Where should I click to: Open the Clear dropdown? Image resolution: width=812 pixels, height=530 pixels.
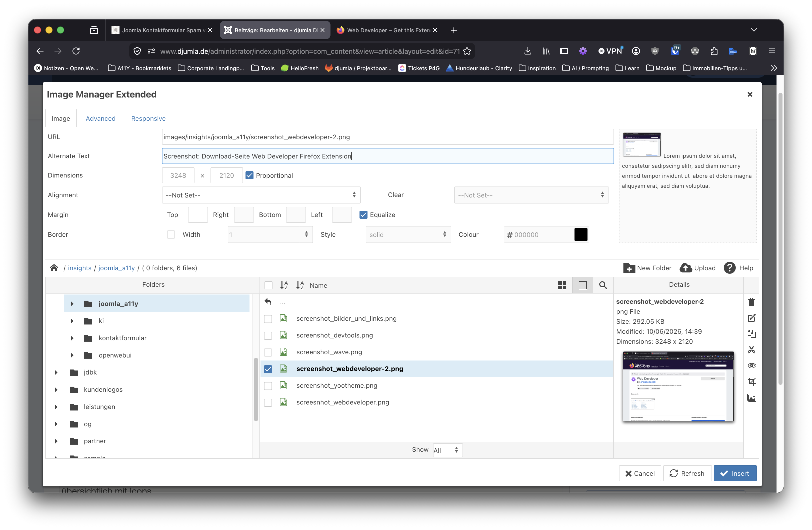pyautogui.click(x=531, y=195)
